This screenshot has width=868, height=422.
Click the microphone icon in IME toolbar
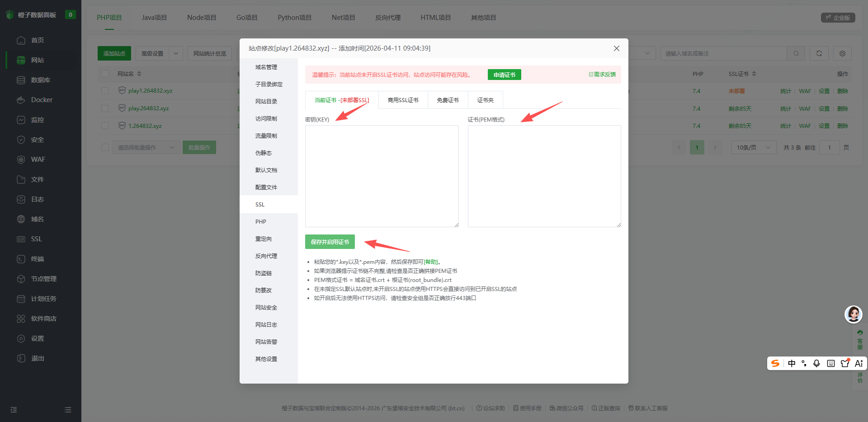(816, 363)
